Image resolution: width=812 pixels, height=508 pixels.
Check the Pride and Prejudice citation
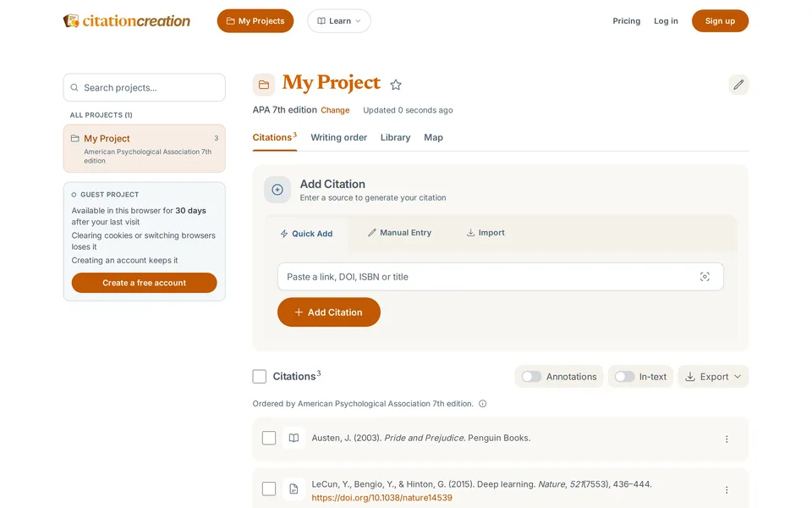pyautogui.click(x=269, y=438)
